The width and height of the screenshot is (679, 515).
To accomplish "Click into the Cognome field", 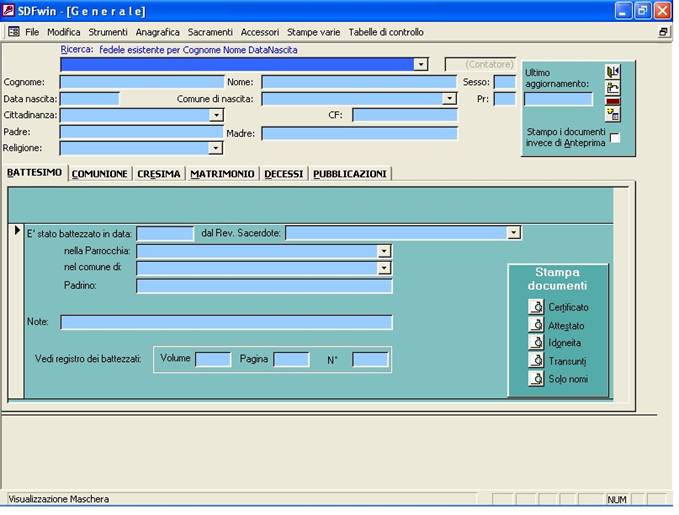I will click(x=142, y=82).
